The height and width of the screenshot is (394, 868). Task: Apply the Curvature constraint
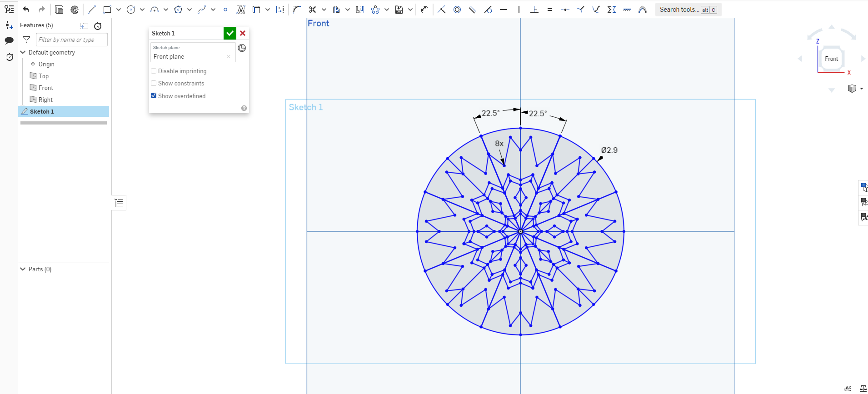click(643, 10)
